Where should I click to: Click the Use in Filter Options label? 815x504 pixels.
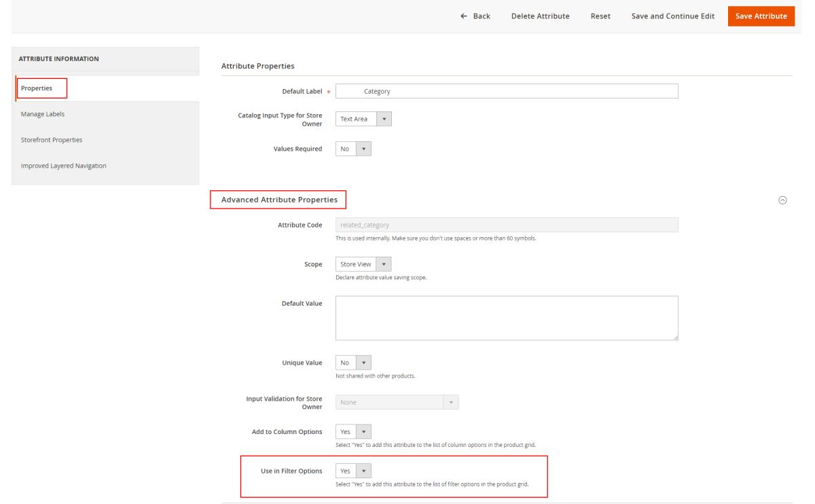(x=291, y=471)
